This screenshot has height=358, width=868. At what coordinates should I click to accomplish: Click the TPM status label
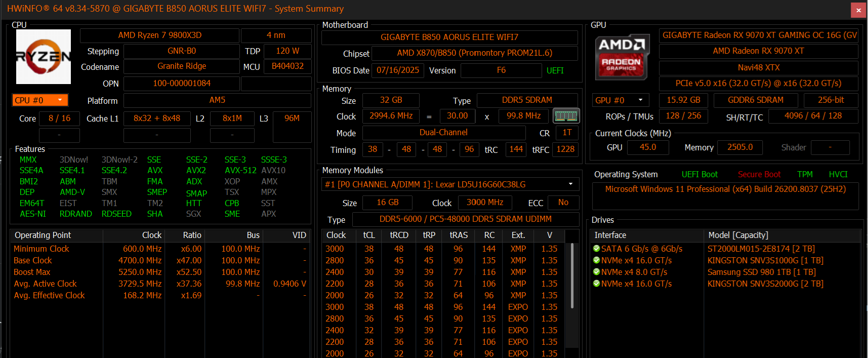coord(805,175)
